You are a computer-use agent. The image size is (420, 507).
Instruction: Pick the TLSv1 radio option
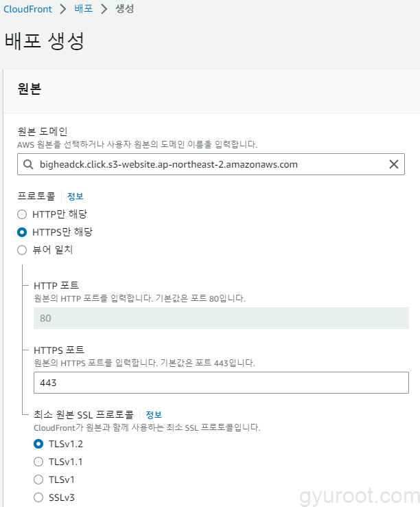click(x=38, y=480)
